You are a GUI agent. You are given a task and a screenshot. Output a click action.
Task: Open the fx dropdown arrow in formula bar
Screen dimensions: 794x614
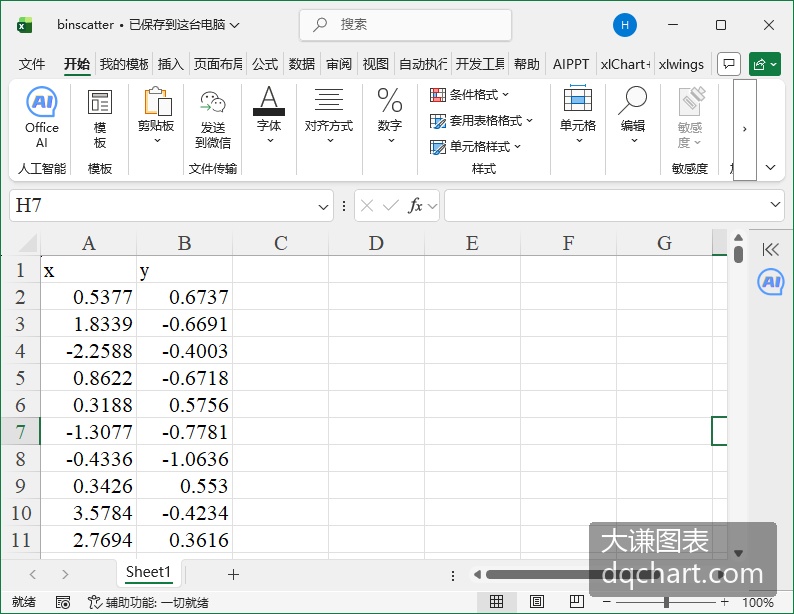(x=432, y=206)
